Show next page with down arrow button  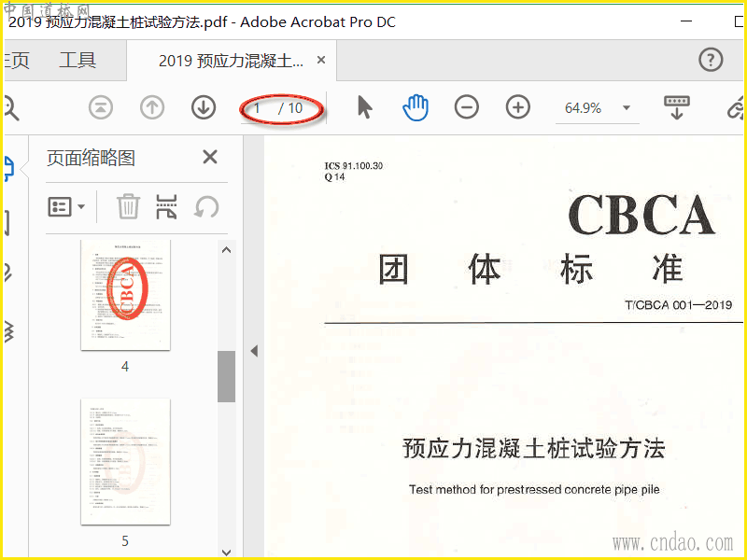tap(204, 107)
